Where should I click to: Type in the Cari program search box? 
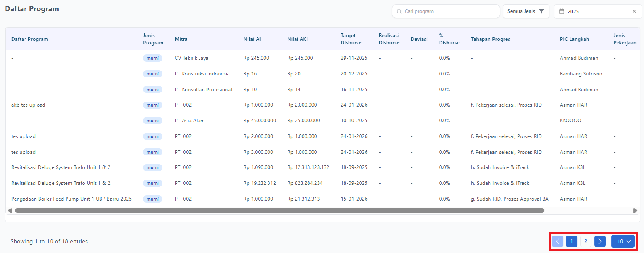click(448, 11)
